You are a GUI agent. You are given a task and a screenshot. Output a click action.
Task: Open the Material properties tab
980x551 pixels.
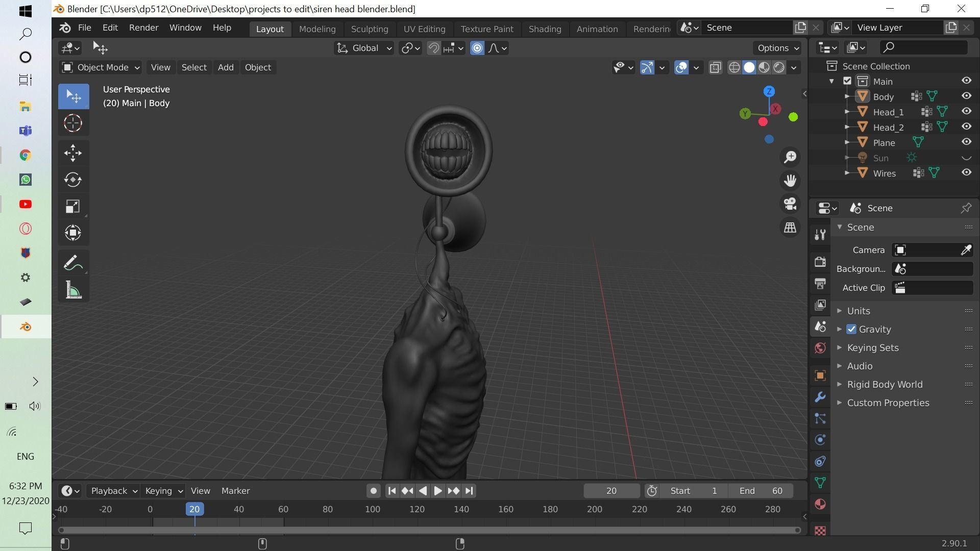(820, 504)
